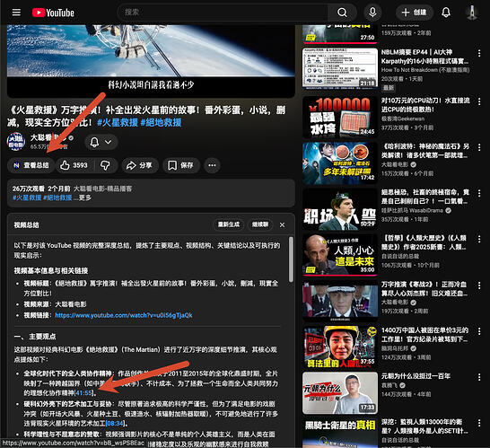
Task: Open 对10万元的CPU动刀 video title
Action: coord(425,105)
